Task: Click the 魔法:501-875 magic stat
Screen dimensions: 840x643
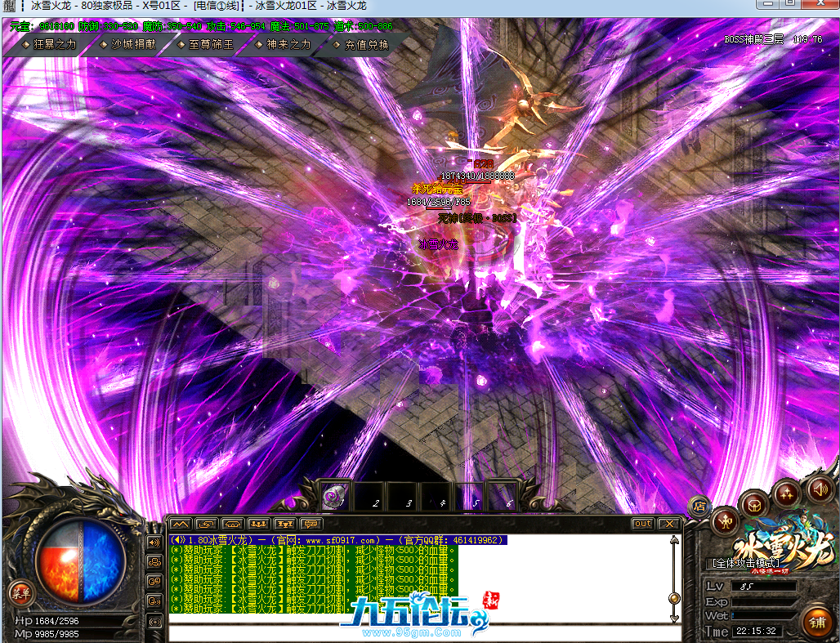Action: (x=299, y=26)
